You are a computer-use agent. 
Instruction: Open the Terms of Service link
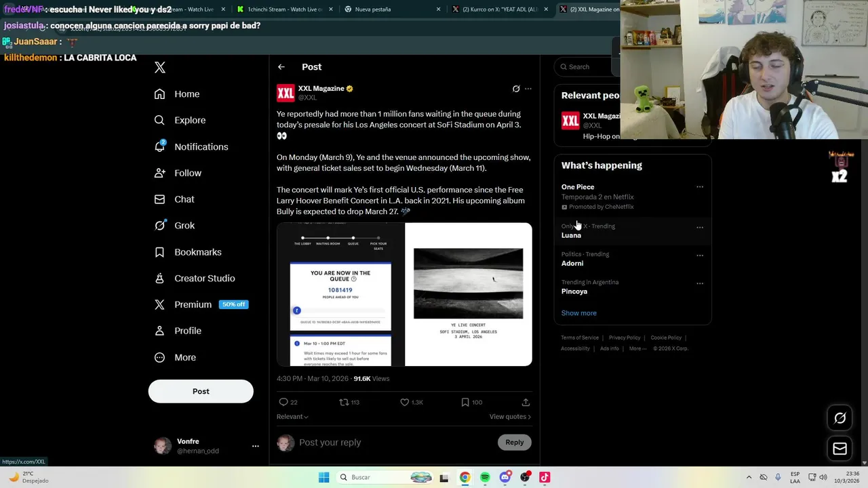coord(580,338)
